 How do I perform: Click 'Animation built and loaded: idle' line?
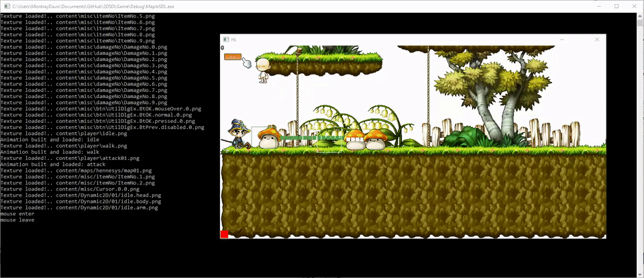(50, 140)
